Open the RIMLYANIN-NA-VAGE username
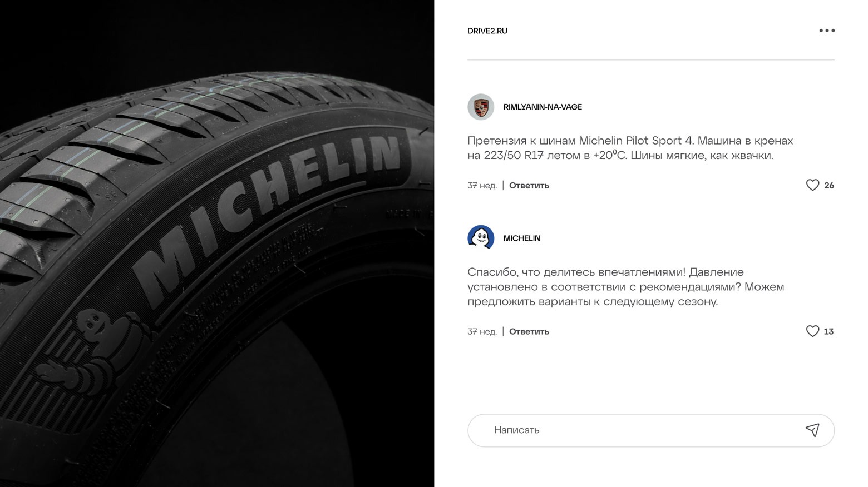Viewport: 868px width, 487px height. tap(542, 107)
